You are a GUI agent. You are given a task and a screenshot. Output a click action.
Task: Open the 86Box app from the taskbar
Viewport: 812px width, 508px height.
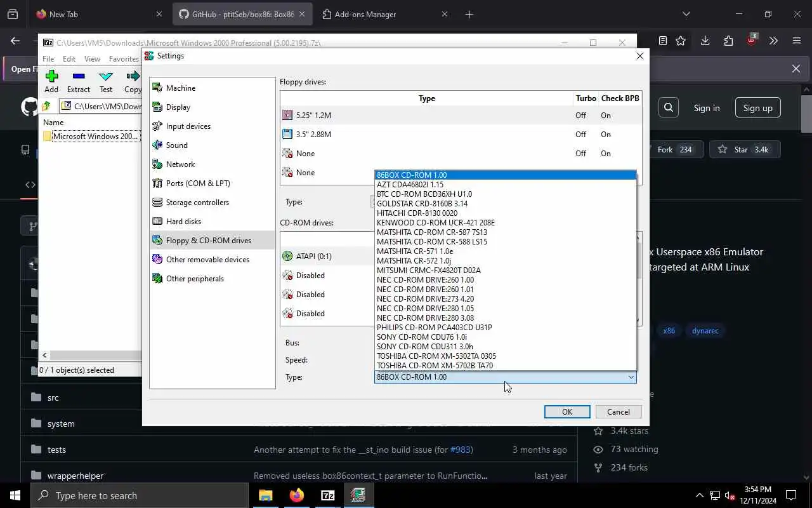(358, 495)
